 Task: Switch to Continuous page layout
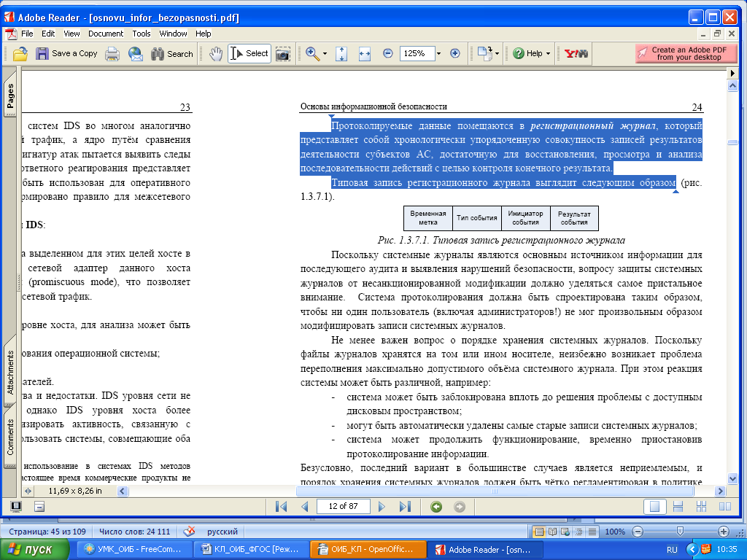[678, 507]
